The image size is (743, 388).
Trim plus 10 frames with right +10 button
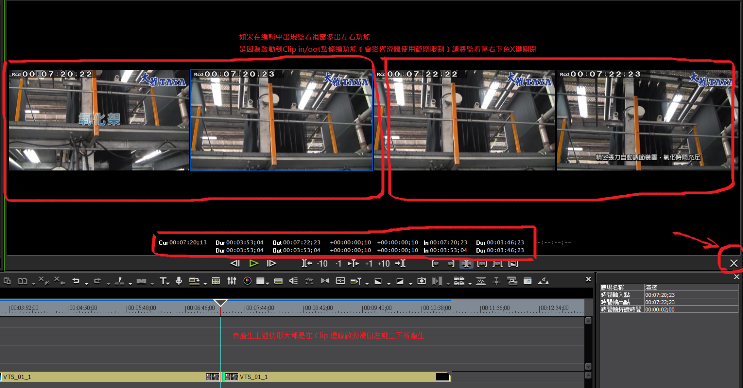click(384, 263)
